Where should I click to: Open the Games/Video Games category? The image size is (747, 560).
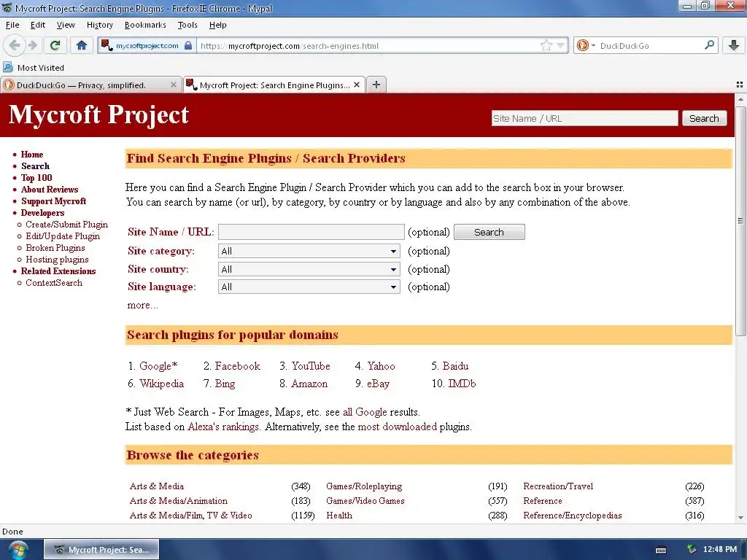pyautogui.click(x=365, y=501)
